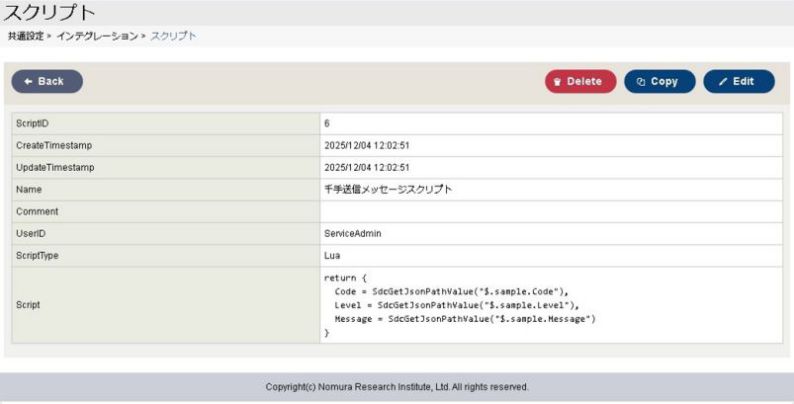Click the Level = SdcGetJsonPathValue script line
Viewport: 794px width, 404px height.
click(457, 305)
